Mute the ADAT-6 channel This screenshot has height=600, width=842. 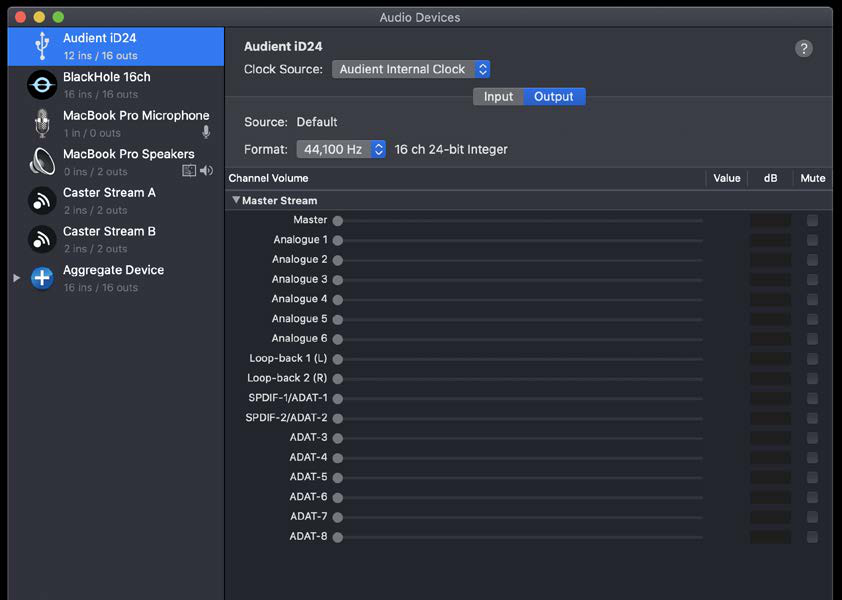812,497
